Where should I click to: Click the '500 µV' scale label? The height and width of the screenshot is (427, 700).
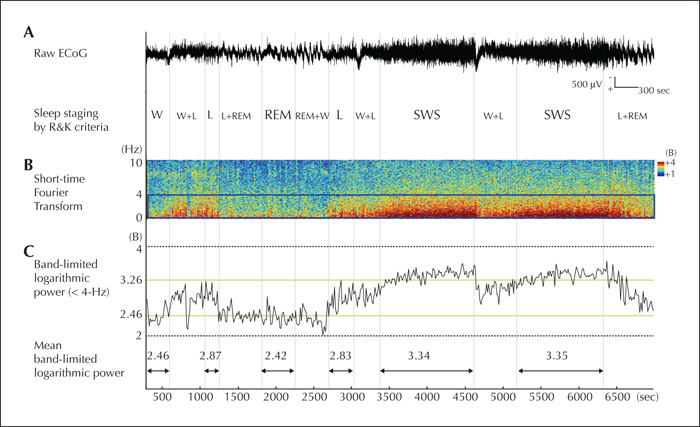587,84
